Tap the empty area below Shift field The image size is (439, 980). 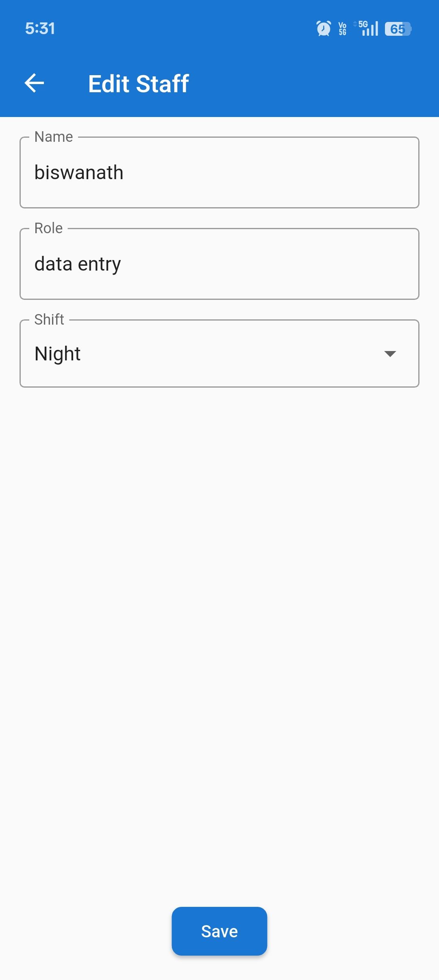pyautogui.click(x=219, y=609)
